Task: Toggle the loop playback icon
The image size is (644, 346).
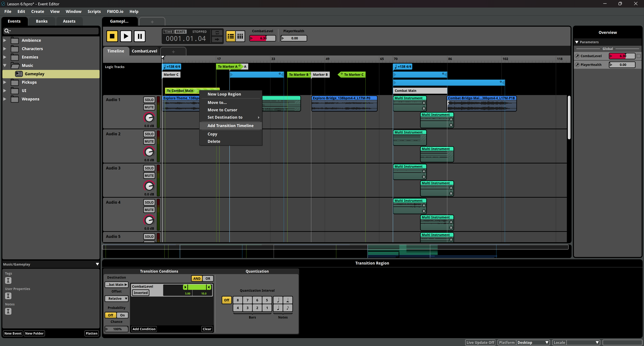Action: 217,33
